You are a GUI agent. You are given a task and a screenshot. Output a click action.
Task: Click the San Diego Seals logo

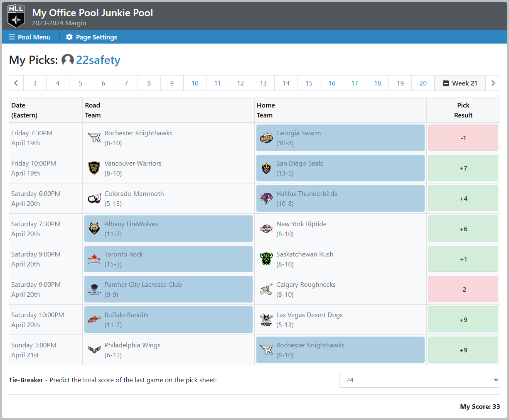(266, 168)
